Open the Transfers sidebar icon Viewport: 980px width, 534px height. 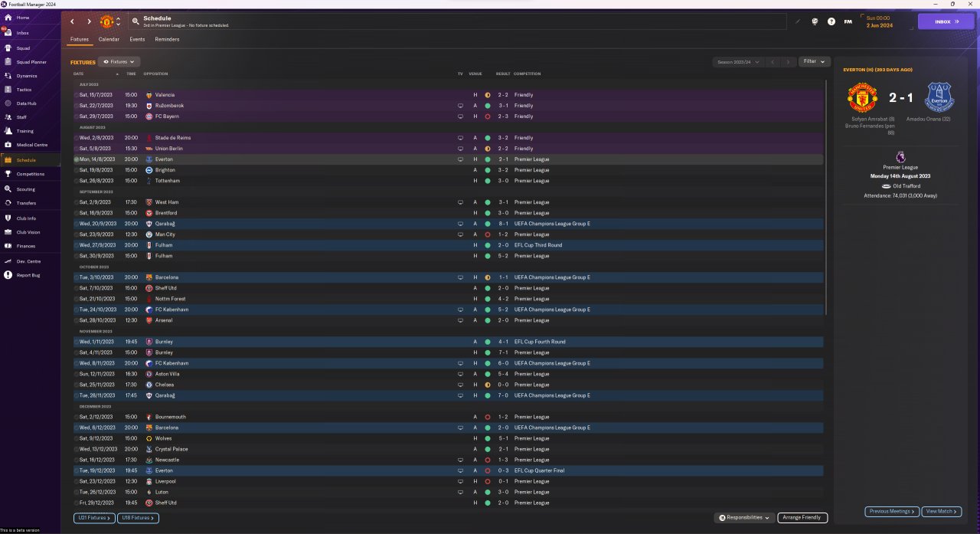(8, 203)
